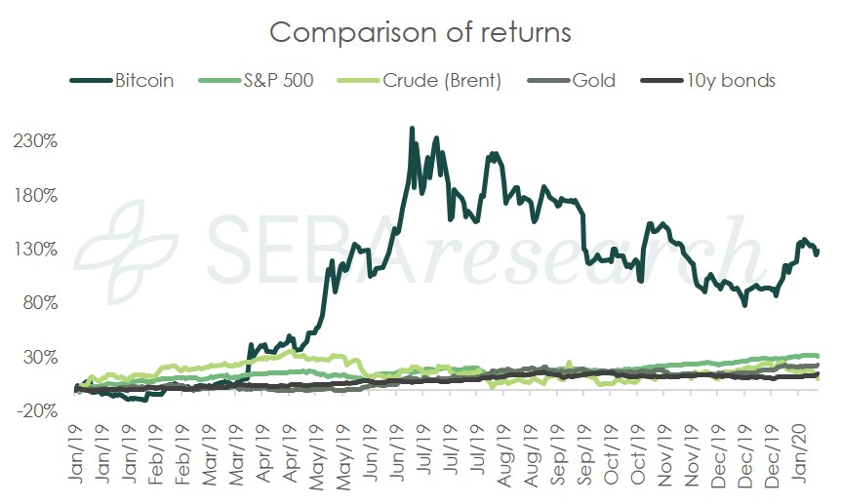Hide the Crude (Brent) series legend label
841x504 pixels.
click(x=449, y=81)
